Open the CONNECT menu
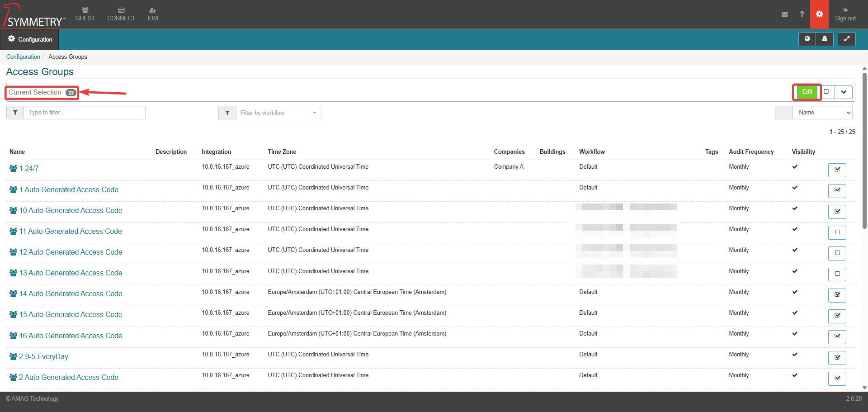 tap(121, 14)
